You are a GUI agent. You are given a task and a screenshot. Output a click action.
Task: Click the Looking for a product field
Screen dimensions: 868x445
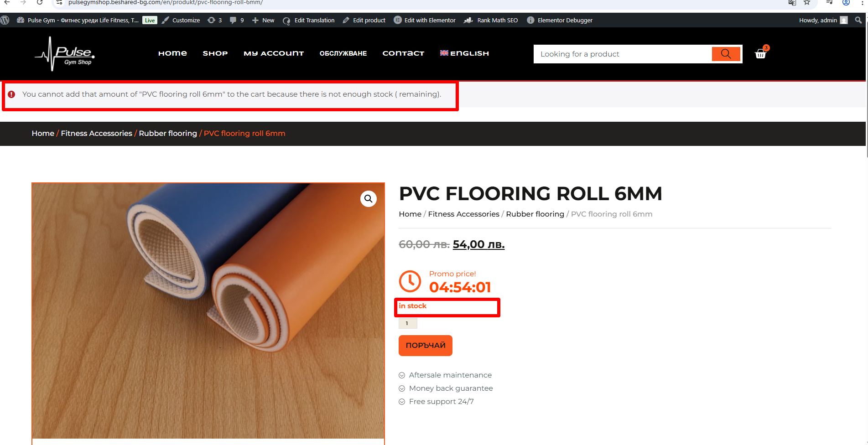[x=623, y=54]
